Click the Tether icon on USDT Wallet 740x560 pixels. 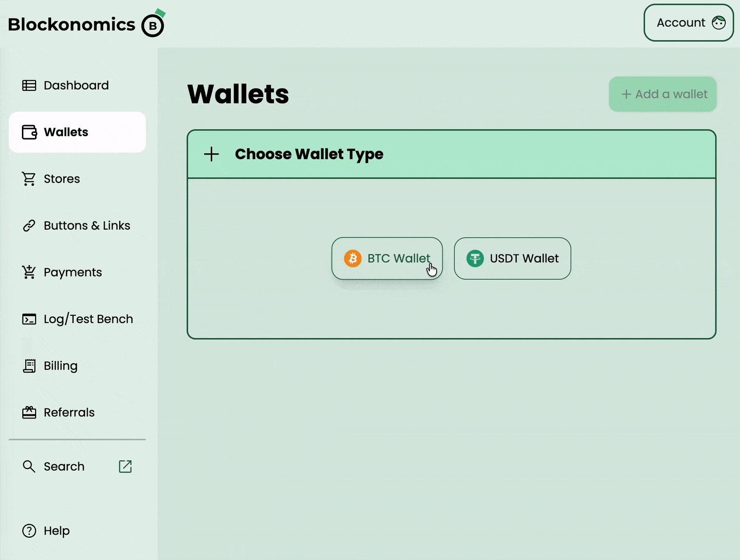tap(475, 258)
